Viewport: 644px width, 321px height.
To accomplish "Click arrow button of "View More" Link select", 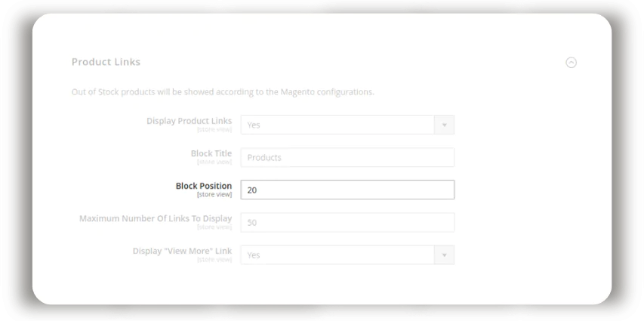I will click(x=444, y=255).
